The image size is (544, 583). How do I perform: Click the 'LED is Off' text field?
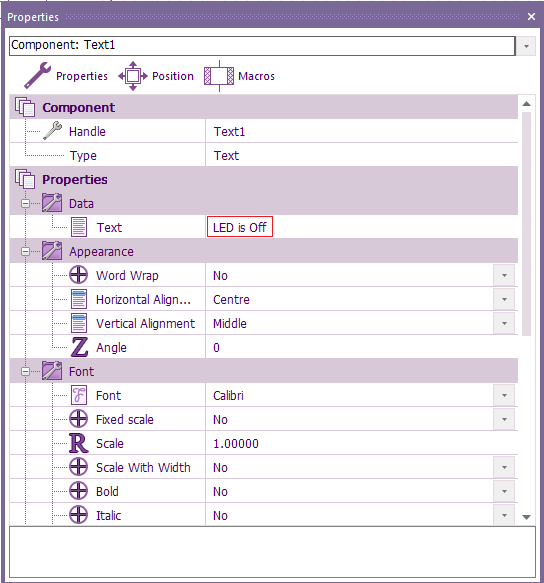point(240,226)
